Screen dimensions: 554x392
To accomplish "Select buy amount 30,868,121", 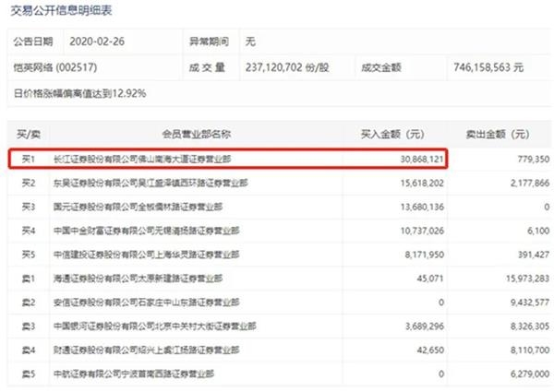I will 422,160.
